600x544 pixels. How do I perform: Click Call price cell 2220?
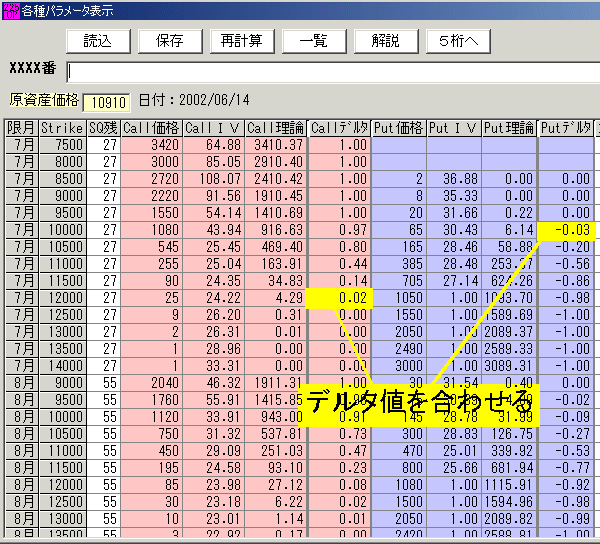pyautogui.click(x=152, y=196)
